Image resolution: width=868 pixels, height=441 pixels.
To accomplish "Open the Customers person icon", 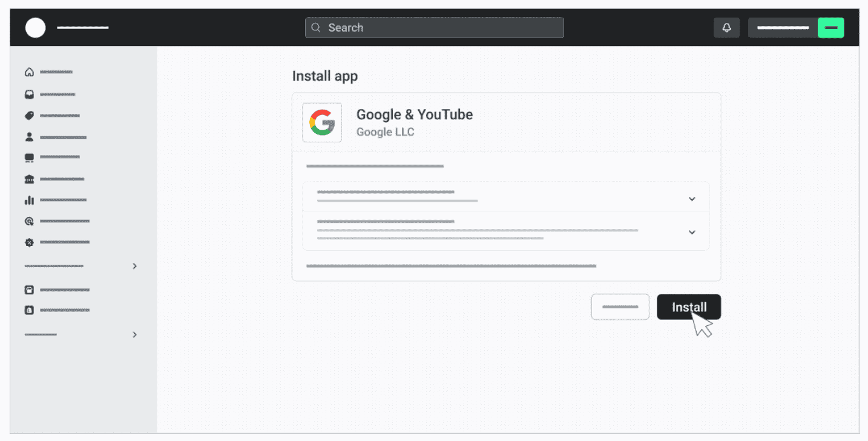I will pos(29,137).
